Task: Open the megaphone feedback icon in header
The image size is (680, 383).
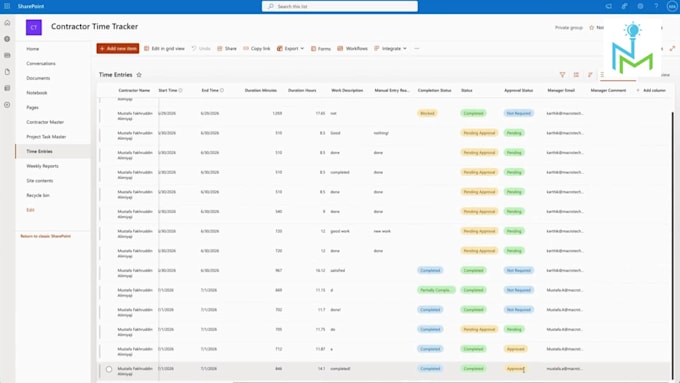Action: 609,6
